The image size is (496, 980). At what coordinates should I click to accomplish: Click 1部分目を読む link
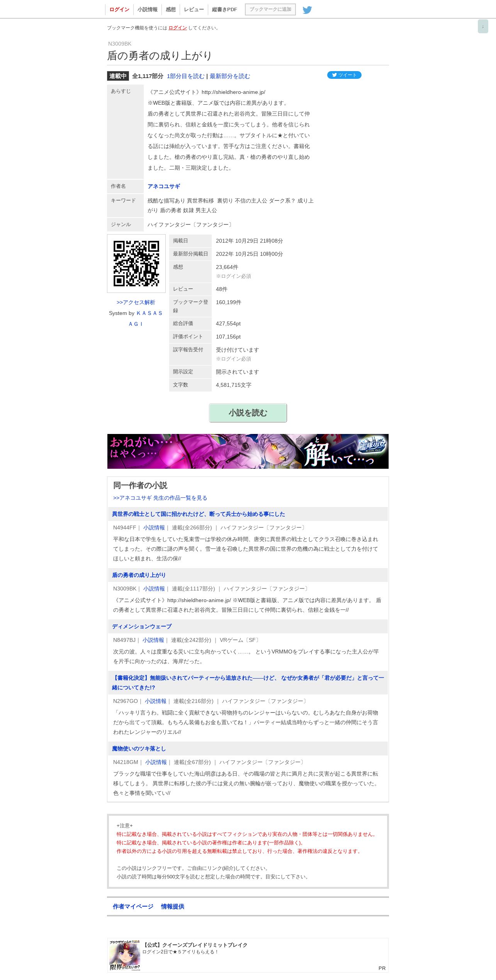click(185, 76)
